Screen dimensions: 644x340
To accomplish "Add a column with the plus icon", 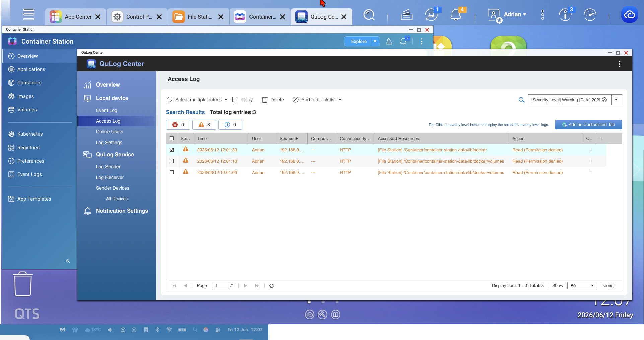I will coord(601,139).
